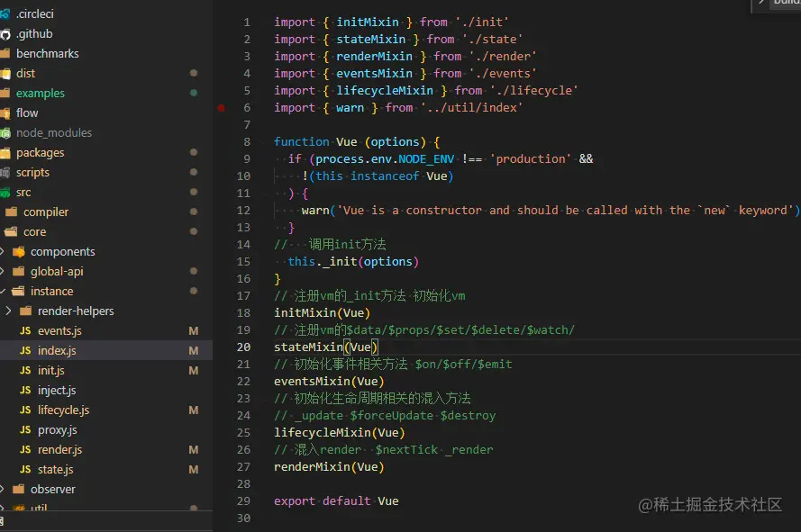Click the modified badge on index.js
This screenshot has width=801, height=532.
tap(194, 351)
